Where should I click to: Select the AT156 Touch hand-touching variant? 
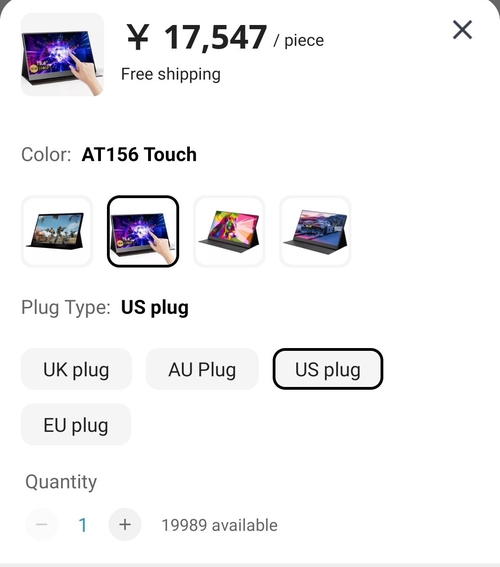click(143, 231)
